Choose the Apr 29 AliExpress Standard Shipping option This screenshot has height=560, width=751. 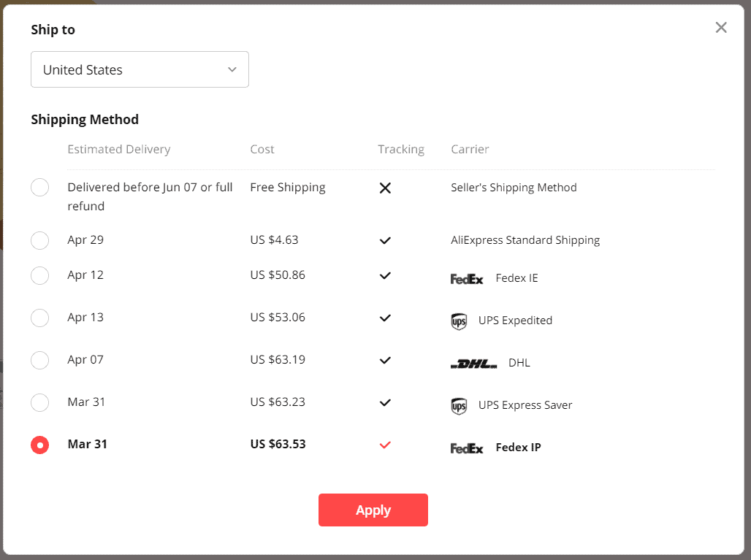(x=39, y=240)
